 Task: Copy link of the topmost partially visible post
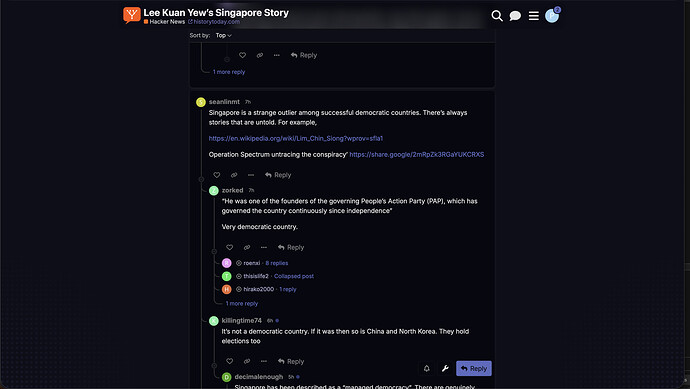[x=260, y=55]
